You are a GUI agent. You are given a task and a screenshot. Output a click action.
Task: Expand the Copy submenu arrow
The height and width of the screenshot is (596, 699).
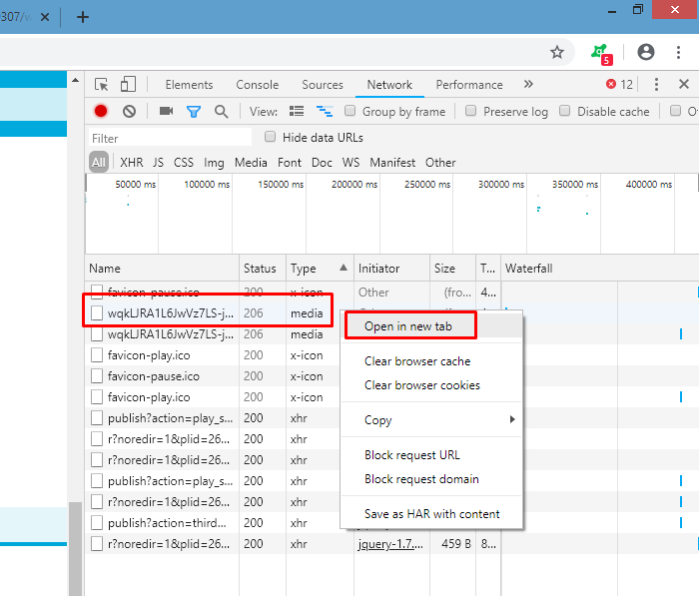tap(512, 419)
